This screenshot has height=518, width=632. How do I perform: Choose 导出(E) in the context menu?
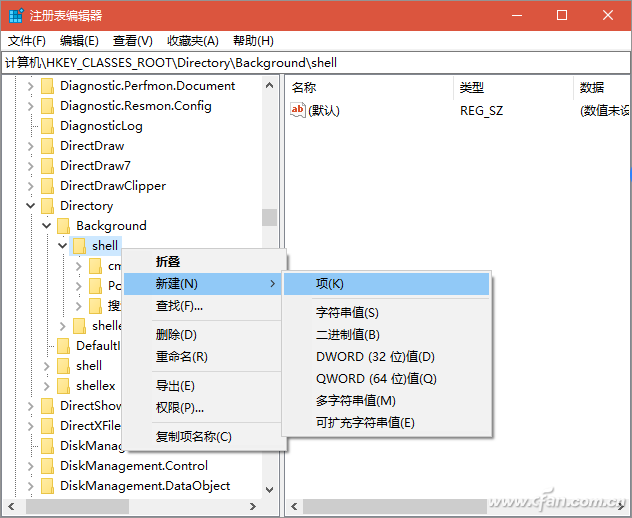coord(202,386)
